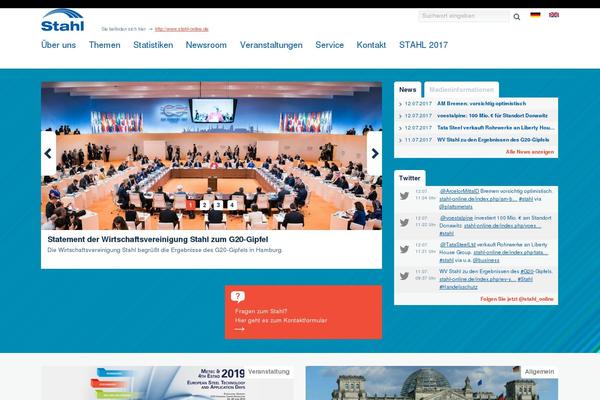Viewport: 600px width, 400px height.
Task: Open the STAHL 2017 menu
Action: pyautogui.click(x=423, y=45)
